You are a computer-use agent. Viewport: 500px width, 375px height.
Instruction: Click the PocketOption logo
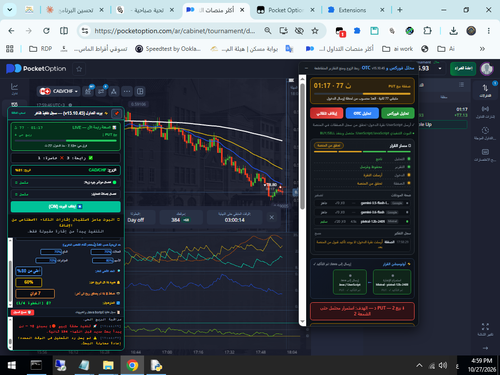(x=36, y=69)
